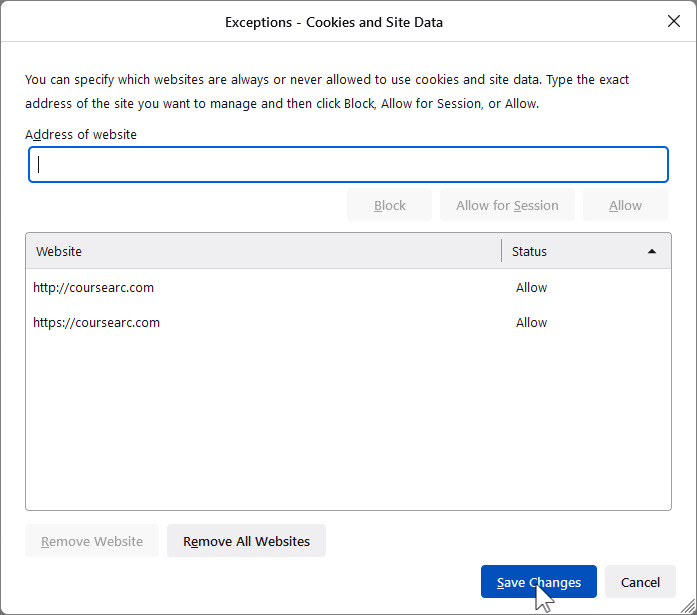Click the Allow status for http://coursearc.com
This screenshot has width=697, height=615.
(531, 288)
